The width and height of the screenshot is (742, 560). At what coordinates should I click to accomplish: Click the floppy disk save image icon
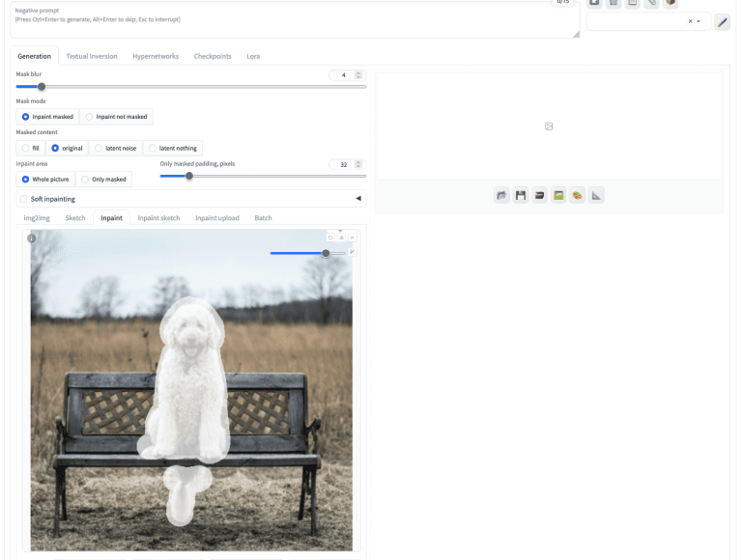[x=521, y=195]
